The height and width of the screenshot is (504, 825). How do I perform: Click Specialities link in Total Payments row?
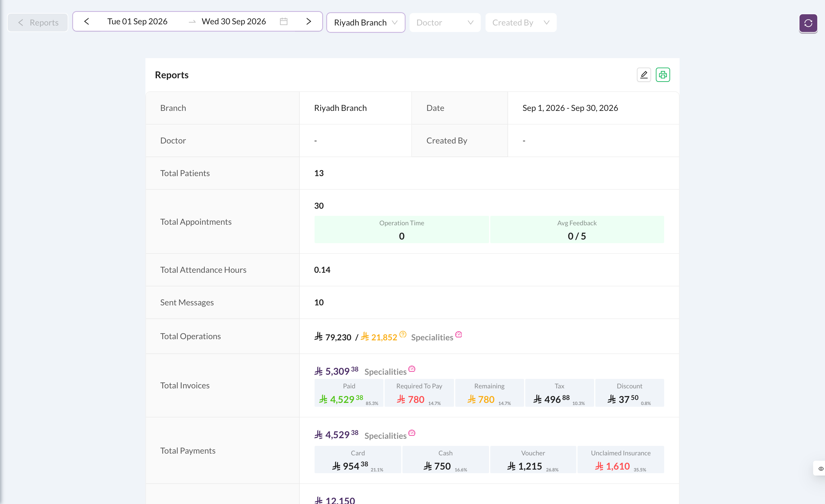[385, 436]
